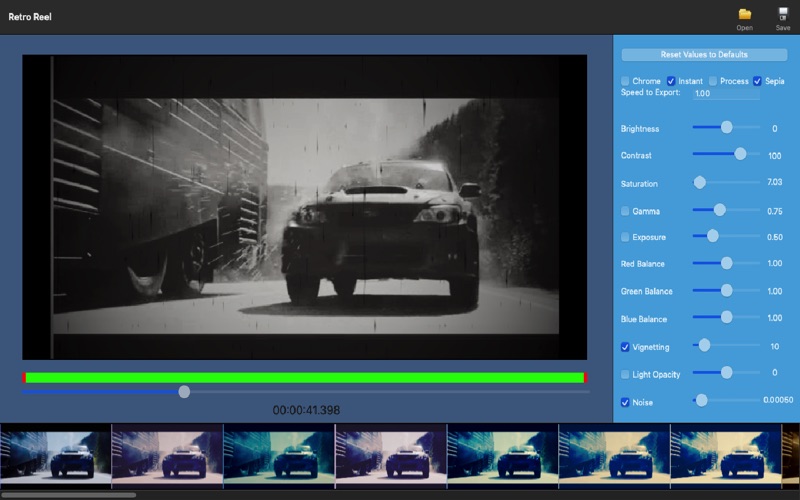The width and height of the screenshot is (800, 500).
Task: Select the third teal-tinted preset thumbnail
Action: coord(279,456)
